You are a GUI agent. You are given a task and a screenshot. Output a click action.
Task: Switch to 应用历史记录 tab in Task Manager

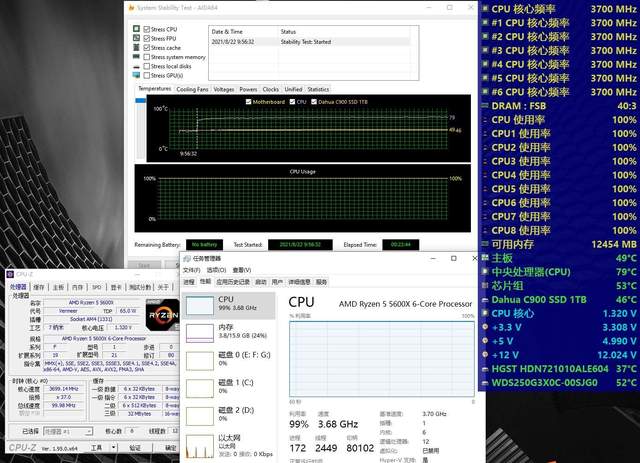[233, 282]
